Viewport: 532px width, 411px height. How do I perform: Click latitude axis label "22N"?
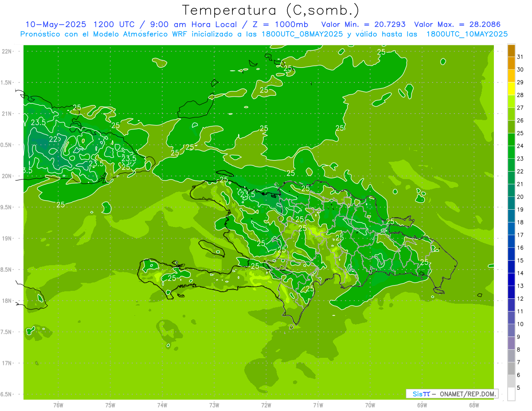6,51
